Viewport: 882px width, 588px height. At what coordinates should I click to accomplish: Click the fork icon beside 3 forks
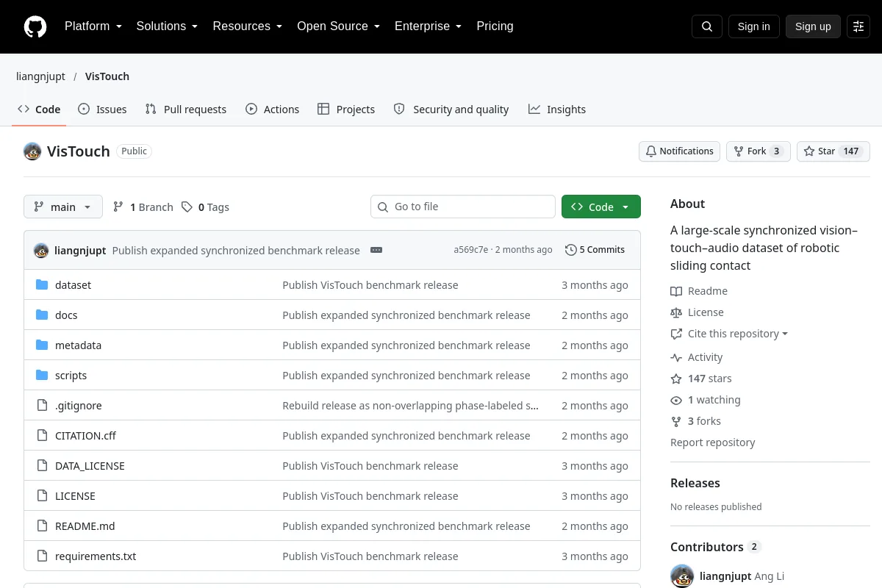coord(676,422)
